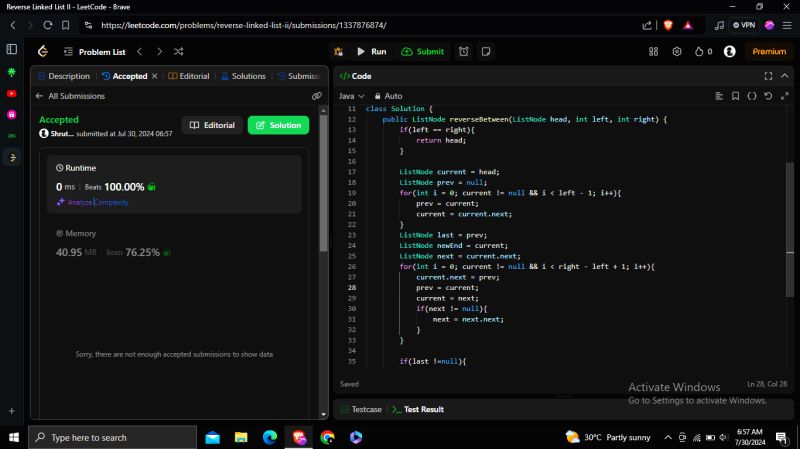Open Chrome from taskbar
The width and height of the screenshot is (800, 449).
[327, 437]
